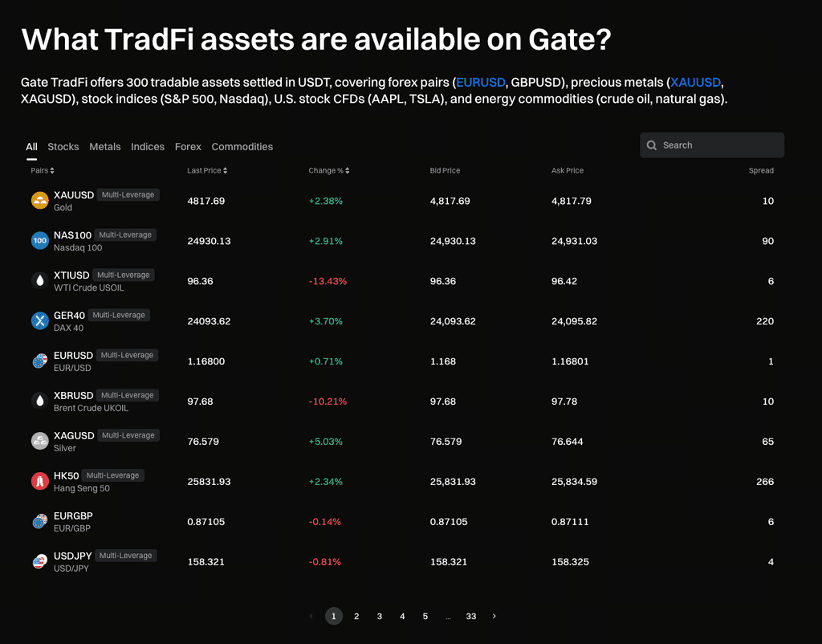Sort the table by Pairs column
The width and height of the screenshot is (822, 644).
coord(43,170)
